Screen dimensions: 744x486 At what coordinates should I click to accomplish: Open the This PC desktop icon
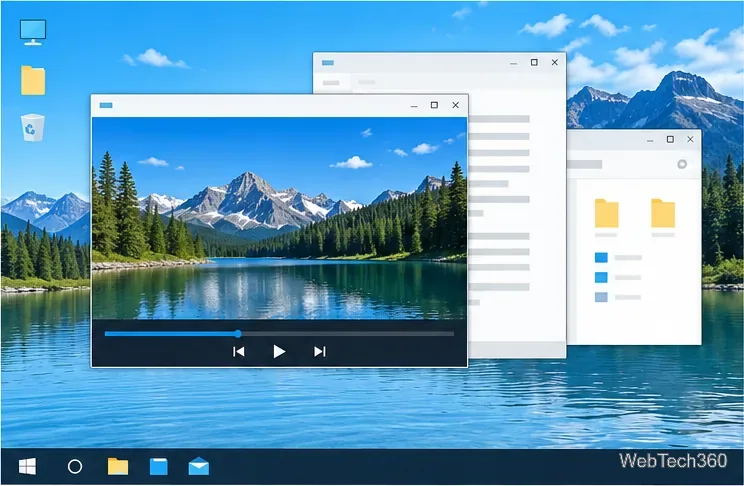tap(33, 32)
